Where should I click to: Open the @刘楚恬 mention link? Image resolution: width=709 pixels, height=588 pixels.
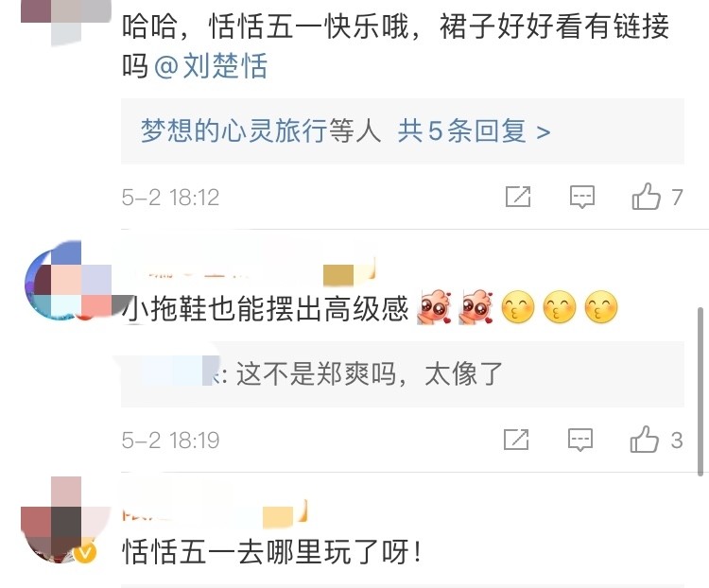pyautogui.click(x=211, y=65)
